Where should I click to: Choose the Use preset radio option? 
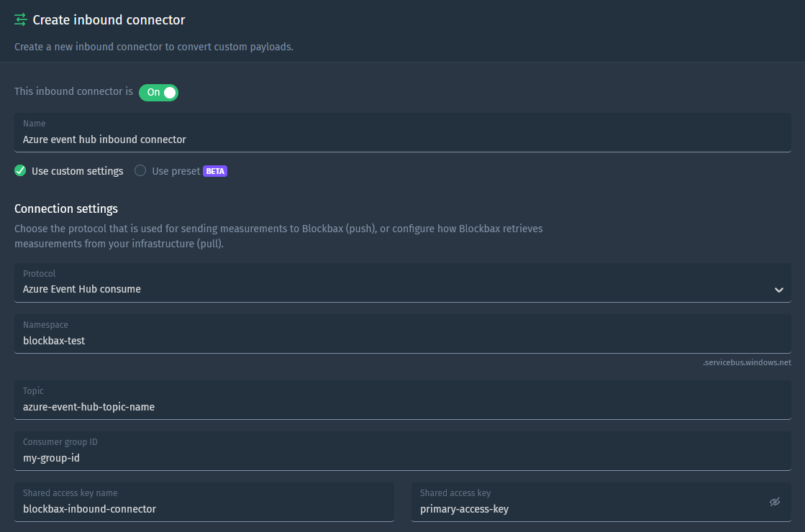[140, 171]
